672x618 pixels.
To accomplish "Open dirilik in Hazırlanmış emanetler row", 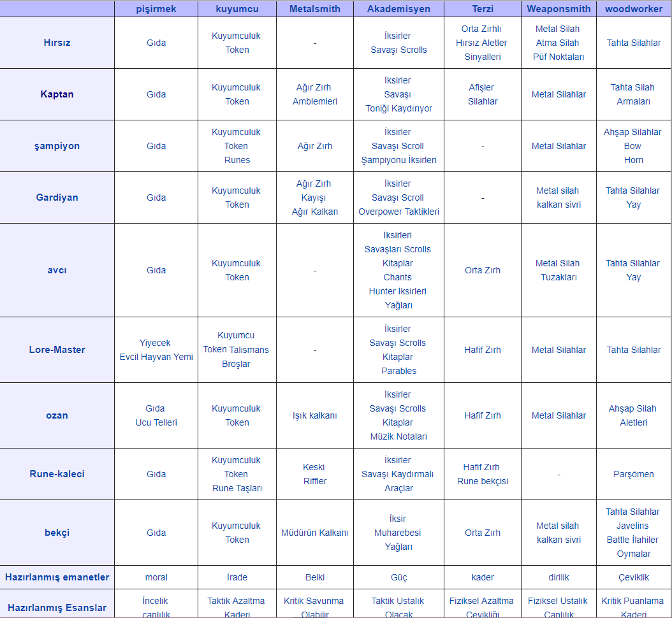I will (559, 577).
